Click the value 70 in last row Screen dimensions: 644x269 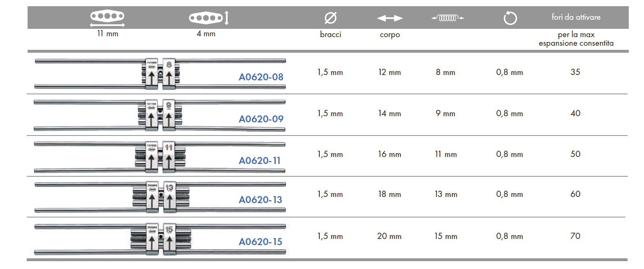[x=575, y=236]
